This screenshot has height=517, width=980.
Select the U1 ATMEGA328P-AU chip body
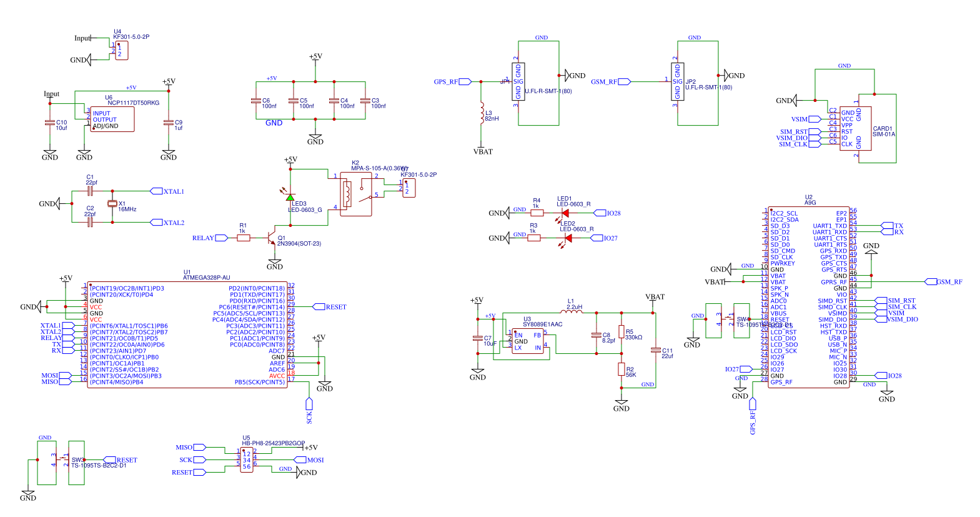point(187,334)
